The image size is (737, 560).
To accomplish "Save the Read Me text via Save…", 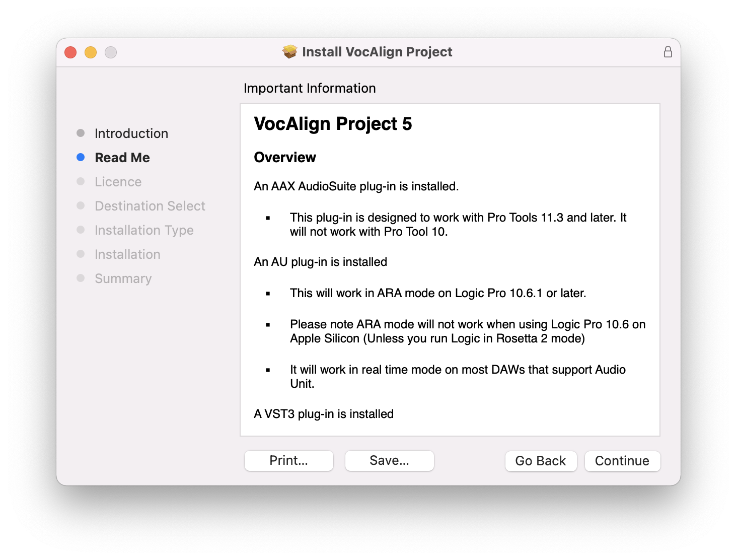I will [x=389, y=460].
